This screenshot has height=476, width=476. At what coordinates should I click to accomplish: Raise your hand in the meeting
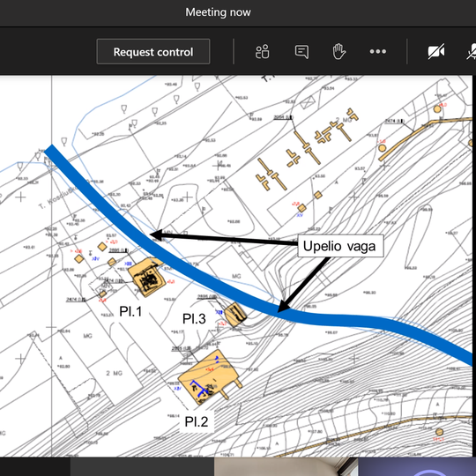point(339,51)
